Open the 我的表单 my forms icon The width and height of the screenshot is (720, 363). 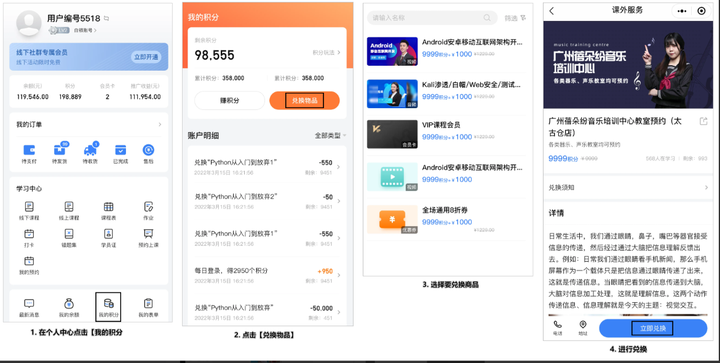click(148, 303)
